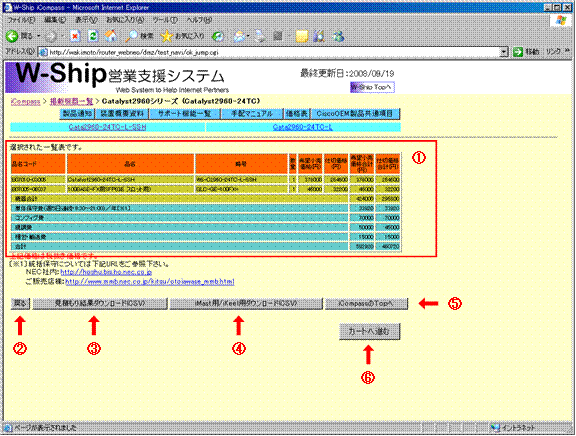Click the iCompassのTopへ button
Image resolution: width=576 pixels, height=436 pixels.
coord(366,303)
